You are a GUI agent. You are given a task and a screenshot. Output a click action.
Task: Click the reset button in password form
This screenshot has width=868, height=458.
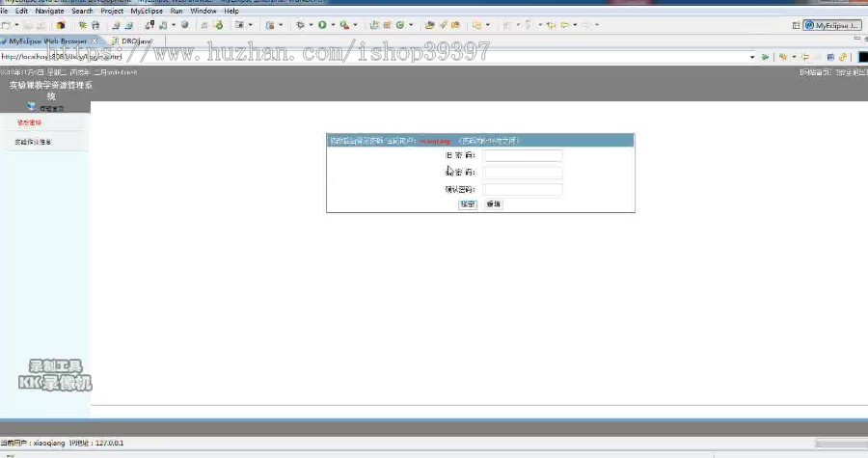(x=493, y=204)
